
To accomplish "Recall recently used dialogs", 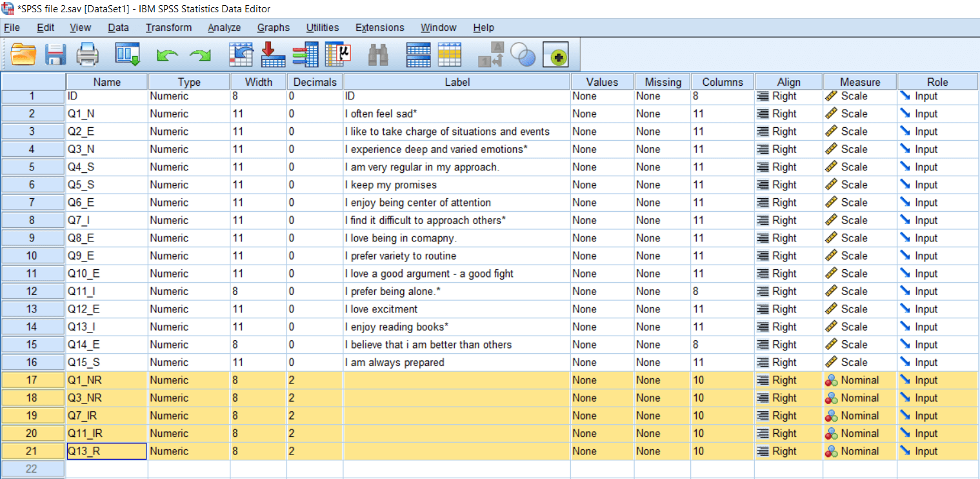I will 127,54.
